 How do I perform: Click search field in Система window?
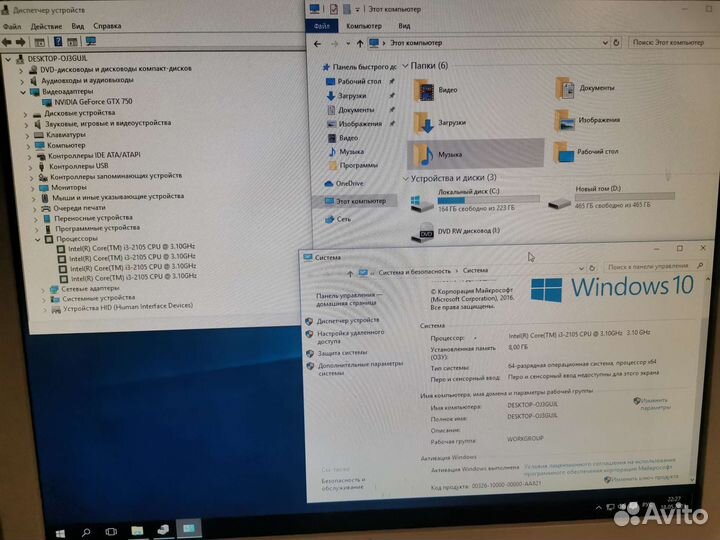(654, 266)
